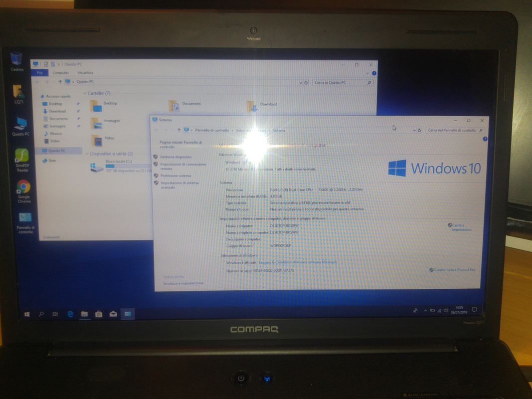The width and height of the screenshot is (532, 399).
Task: Click Cerca nel Pannello di controllo field
Action: tap(455, 130)
